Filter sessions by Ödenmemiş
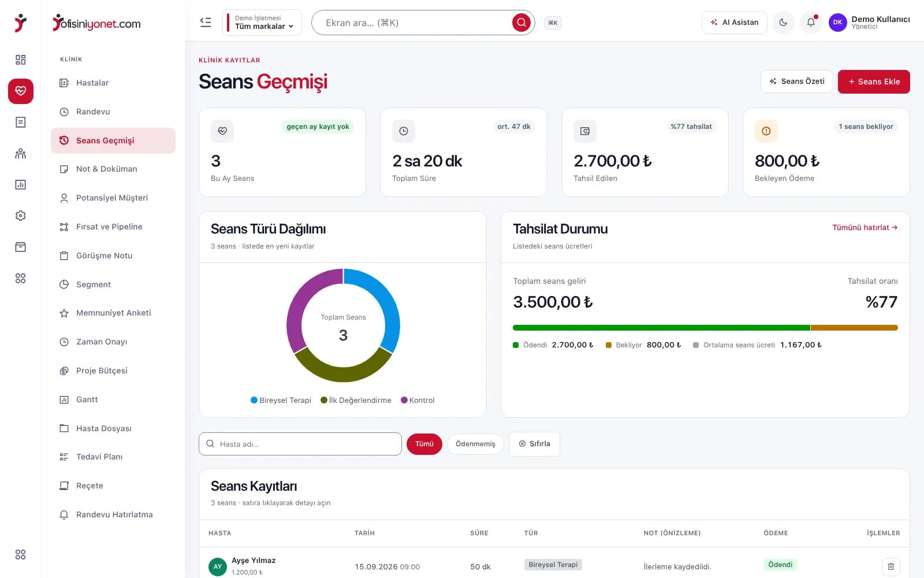Screen dimensions: 924x578 click(x=475, y=444)
